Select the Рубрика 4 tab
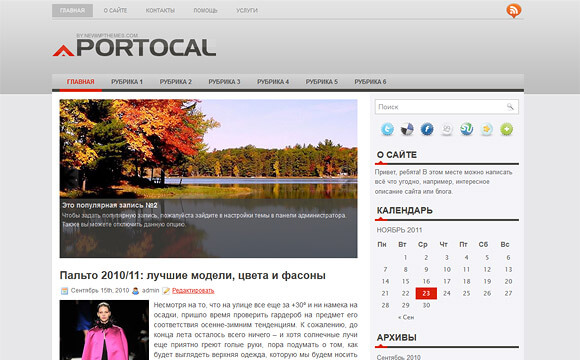 coord(273,82)
